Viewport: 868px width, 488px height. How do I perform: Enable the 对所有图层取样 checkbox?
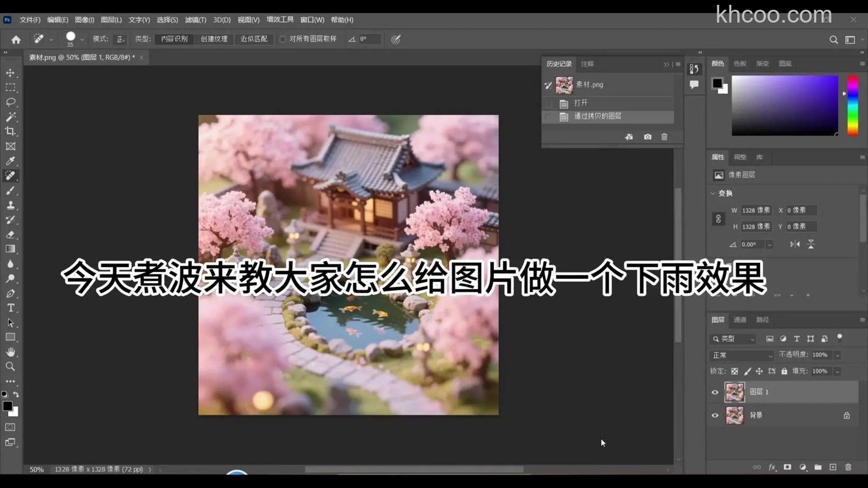pos(283,38)
